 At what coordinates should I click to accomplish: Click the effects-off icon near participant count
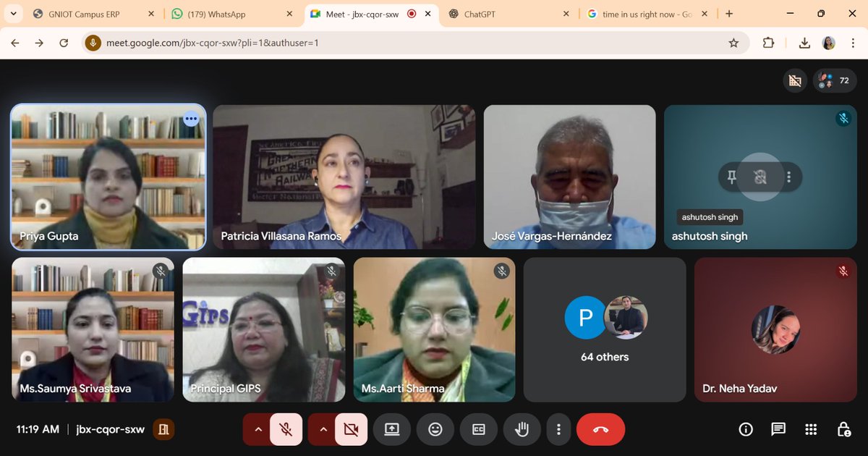(x=795, y=80)
